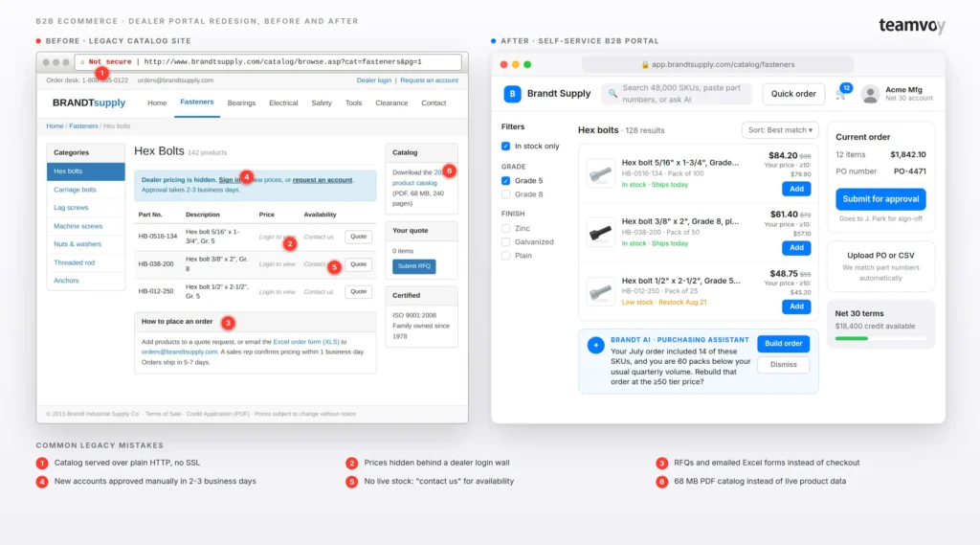Open the cart icon with 12 badge
The height and width of the screenshot is (545, 980).
click(840, 95)
